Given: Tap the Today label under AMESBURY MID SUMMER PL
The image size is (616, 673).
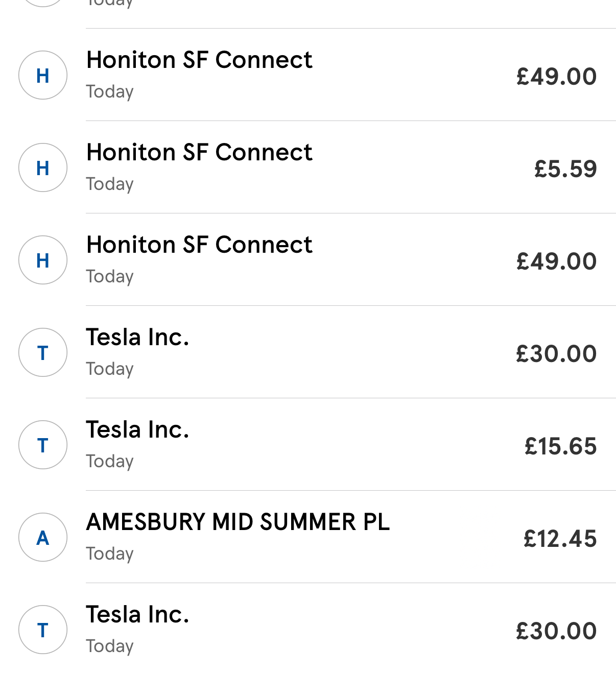Looking at the screenshot, I should point(110,554).
